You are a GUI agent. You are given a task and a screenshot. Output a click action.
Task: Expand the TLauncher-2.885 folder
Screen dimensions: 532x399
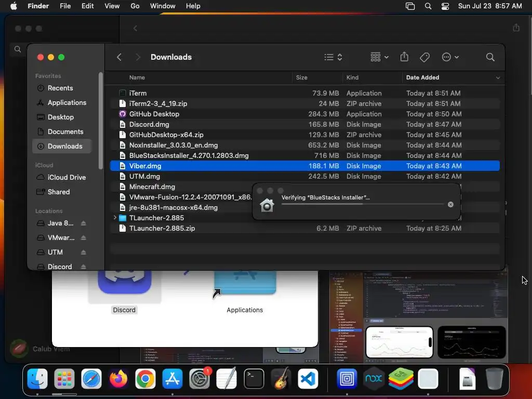point(115,218)
